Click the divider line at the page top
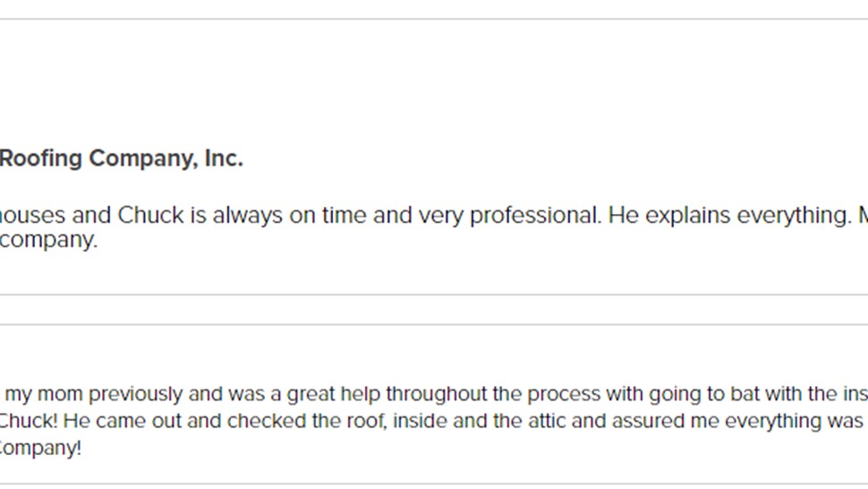 (434, 19)
